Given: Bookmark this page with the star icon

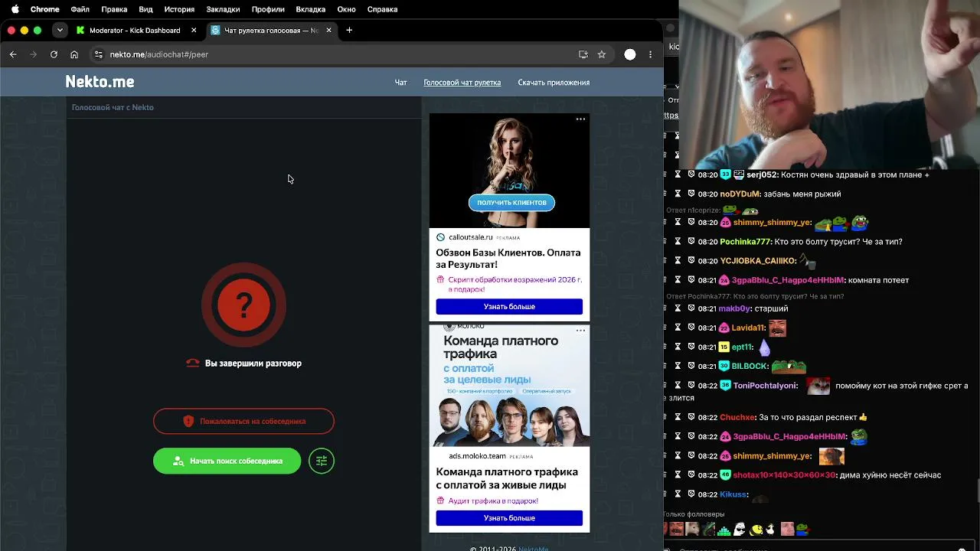Looking at the screenshot, I should pyautogui.click(x=602, y=54).
